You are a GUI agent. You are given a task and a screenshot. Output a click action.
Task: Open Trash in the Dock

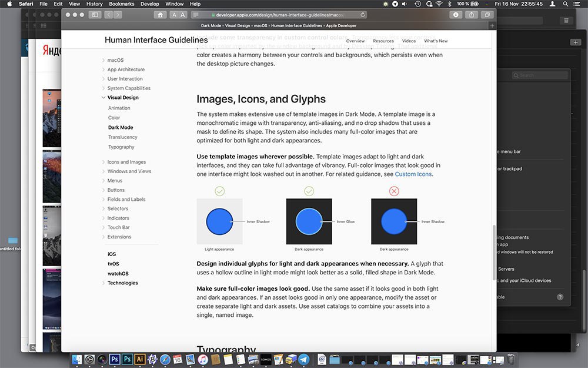click(x=511, y=359)
